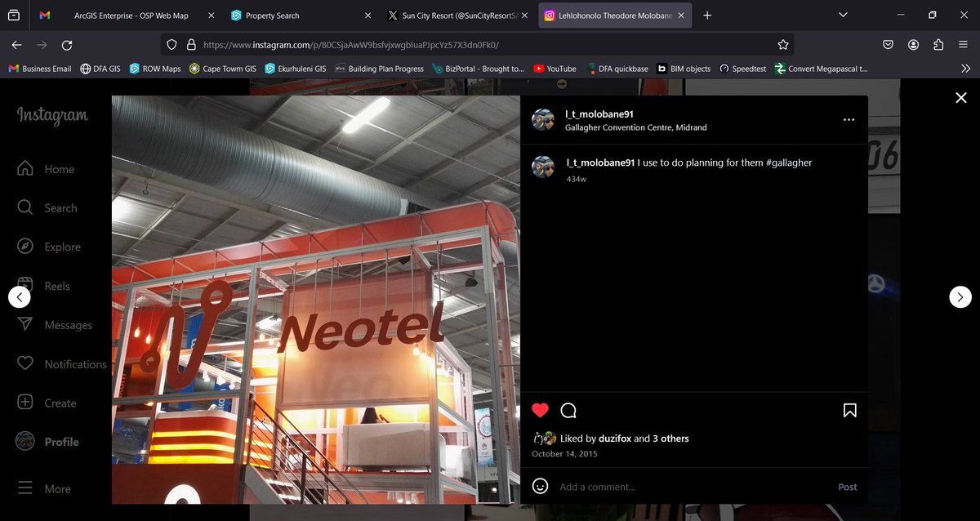
Task: Switch to the Gmail pinned tab
Action: [44, 16]
